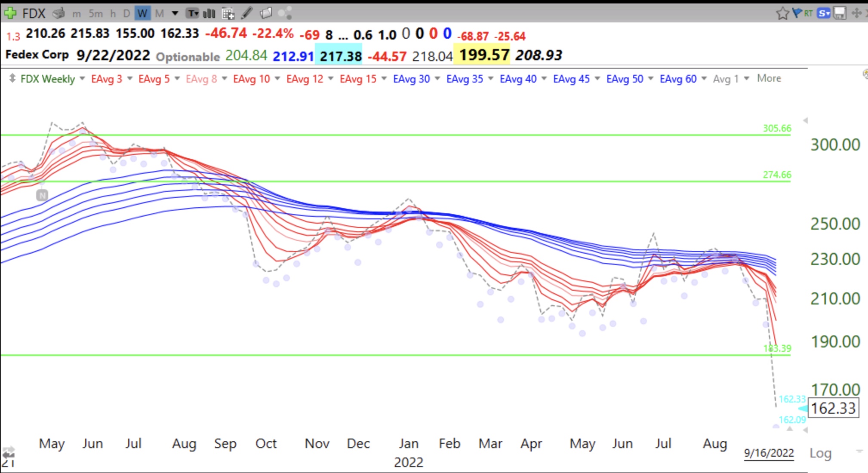Open the T template dropdown icon
Viewport: 868px width, 473px height.
(x=192, y=13)
